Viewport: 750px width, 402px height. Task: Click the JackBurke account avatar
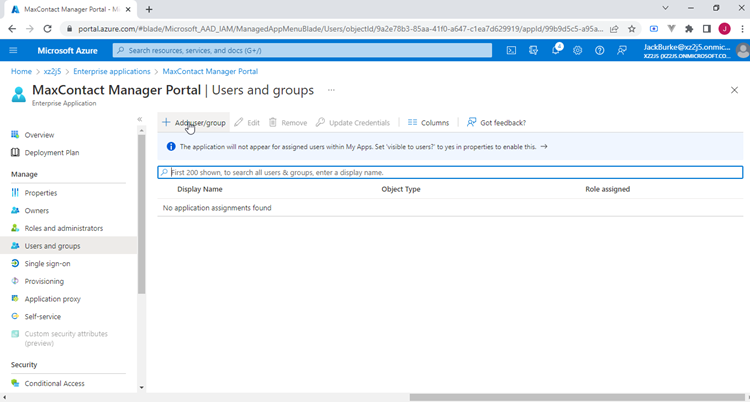pos(743,50)
